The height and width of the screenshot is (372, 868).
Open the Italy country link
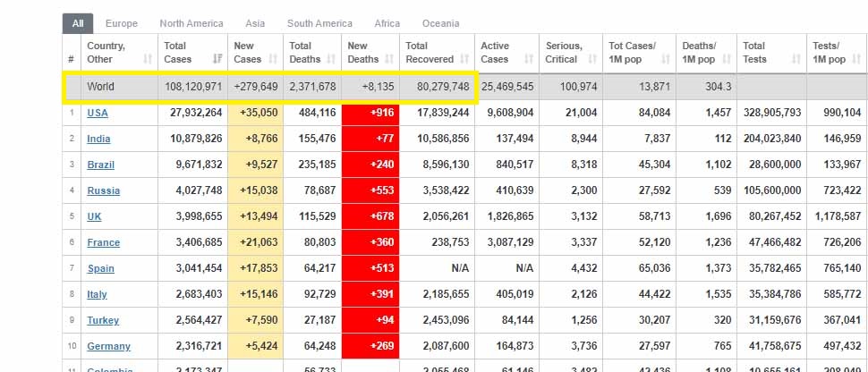(97, 294)
